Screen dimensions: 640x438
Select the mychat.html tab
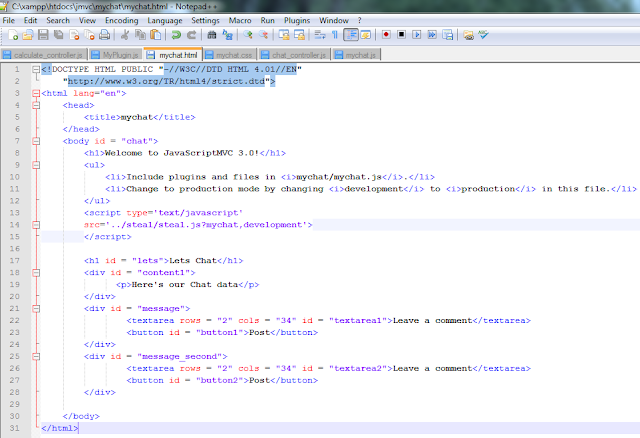(173, 54)
